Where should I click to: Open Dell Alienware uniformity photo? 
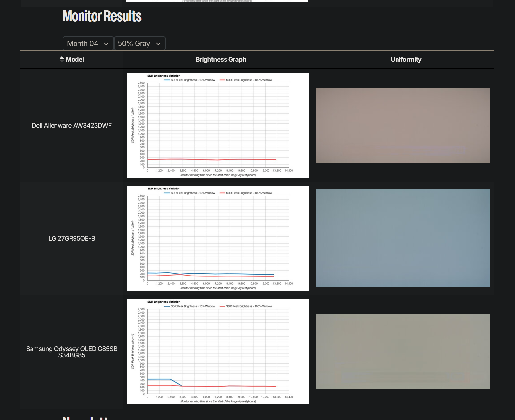click(403, 125)
